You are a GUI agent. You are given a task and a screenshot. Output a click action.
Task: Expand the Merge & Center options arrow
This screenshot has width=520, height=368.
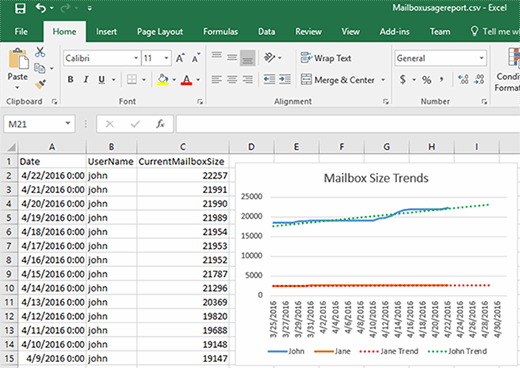tap(383, 80)
